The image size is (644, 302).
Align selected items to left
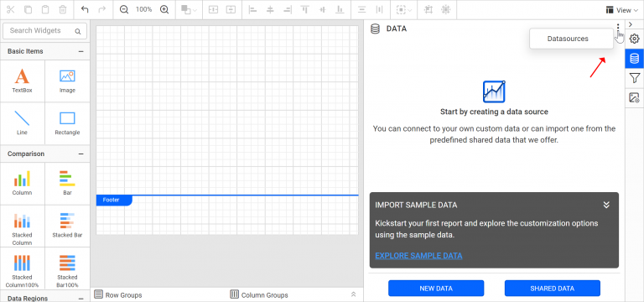(253, 9)
